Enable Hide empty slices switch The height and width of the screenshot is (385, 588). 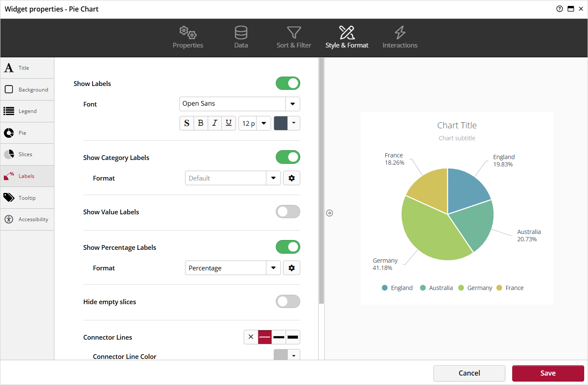pyautogui.click(x=288, y=302)
